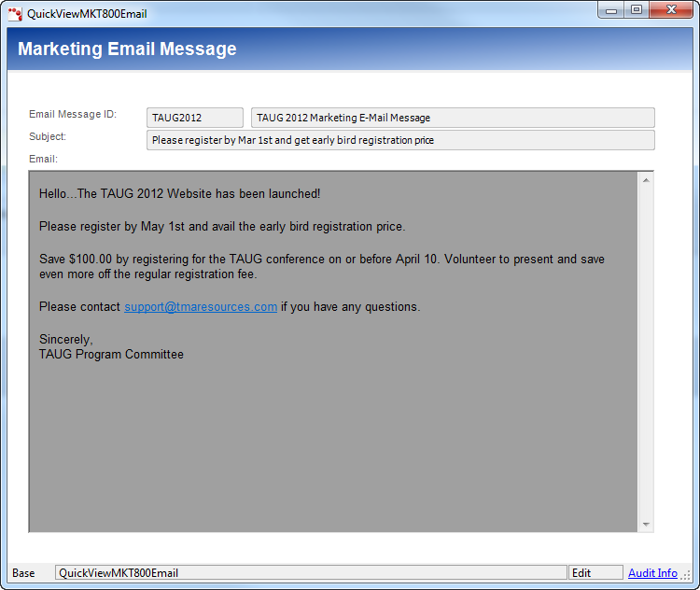Click the QuickViewMKT800Email status bar field

coord(311,573)
